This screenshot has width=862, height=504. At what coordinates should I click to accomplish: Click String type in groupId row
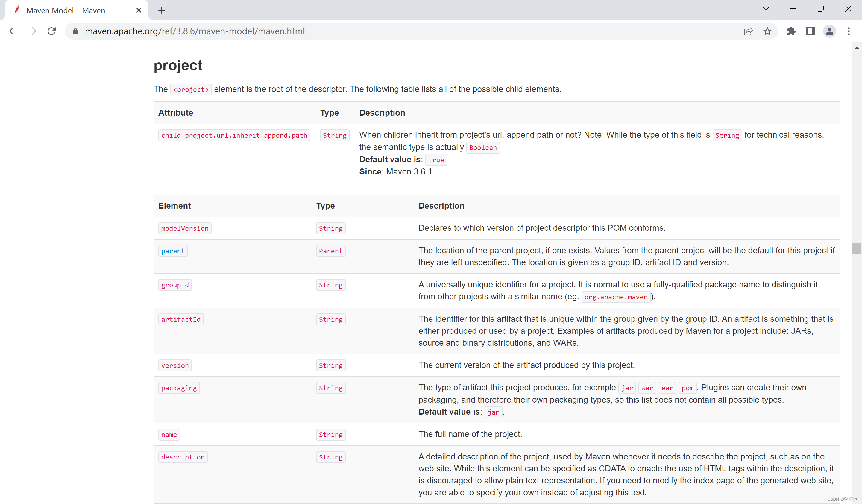click(330, 285)
